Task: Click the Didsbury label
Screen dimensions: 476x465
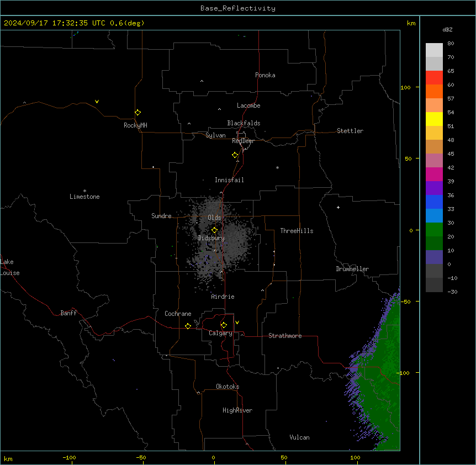Action: coord(211,238)
